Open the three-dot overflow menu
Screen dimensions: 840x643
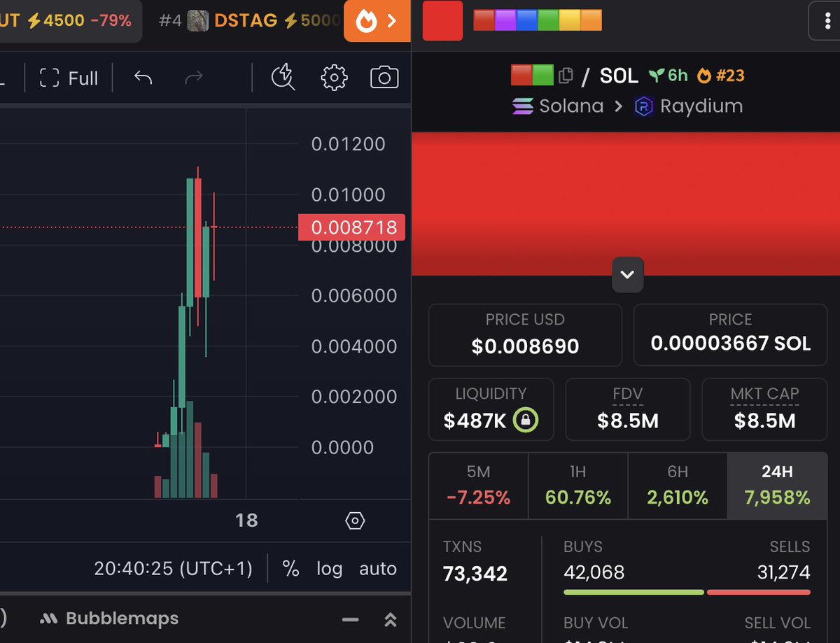(827, 21)
